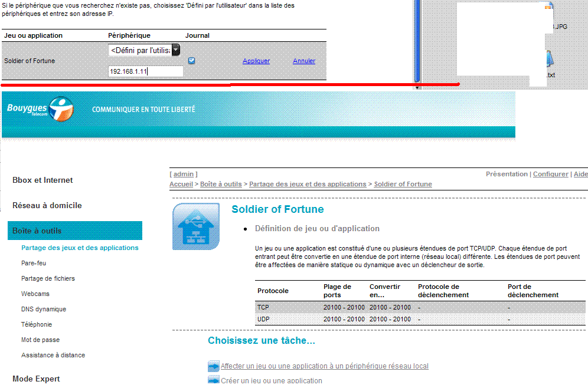The width and height of the screenshot is (588, 388).
Task: Open Mode Expert menu
Action: pyautogui.click(x=36, y=379)
